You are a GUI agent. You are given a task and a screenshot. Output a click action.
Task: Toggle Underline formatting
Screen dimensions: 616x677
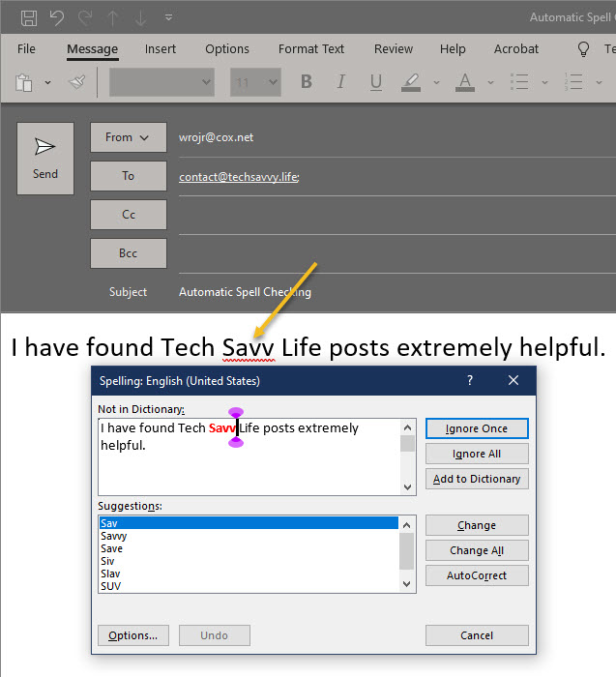(x=376, y=81)
